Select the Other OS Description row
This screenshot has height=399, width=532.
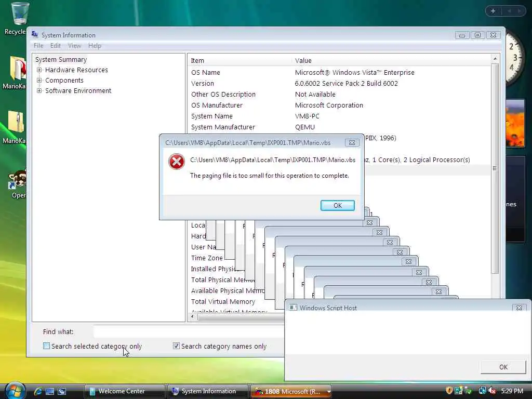click(339, 95)
